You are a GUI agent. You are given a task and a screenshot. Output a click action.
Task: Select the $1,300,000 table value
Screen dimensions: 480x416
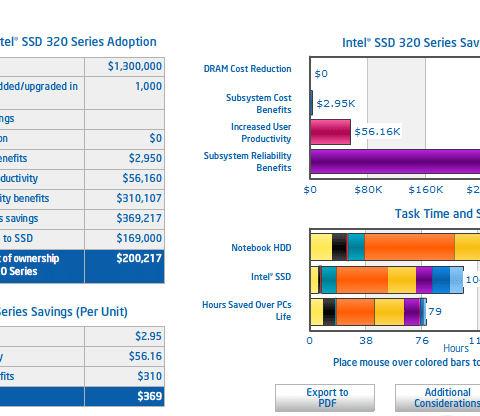point(135,66)
